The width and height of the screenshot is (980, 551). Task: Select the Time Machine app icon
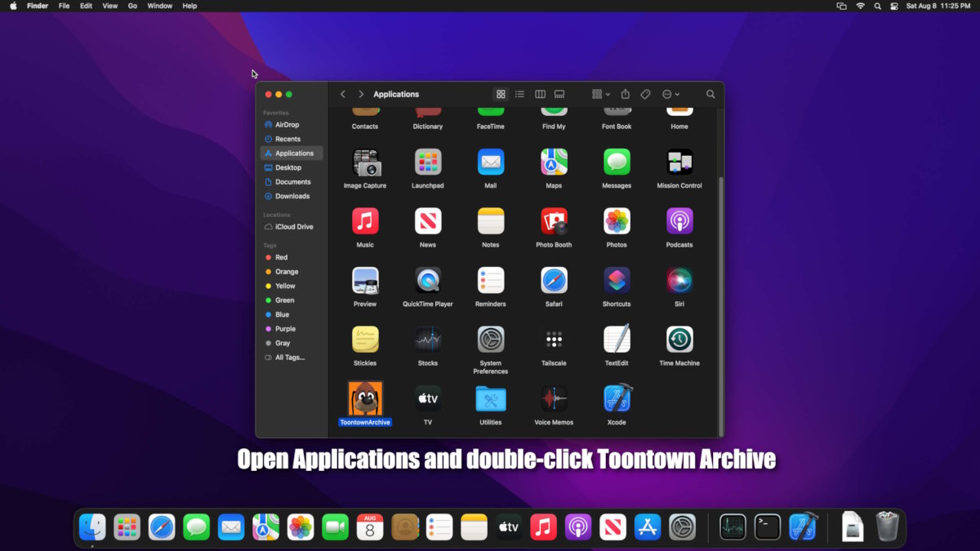click(x=679, y=340)
